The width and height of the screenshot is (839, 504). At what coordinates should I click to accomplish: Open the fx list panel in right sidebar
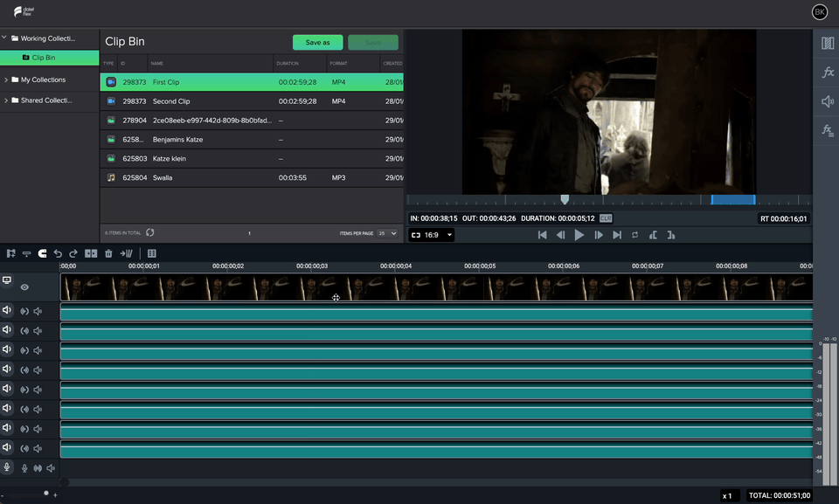pos(828,130)
